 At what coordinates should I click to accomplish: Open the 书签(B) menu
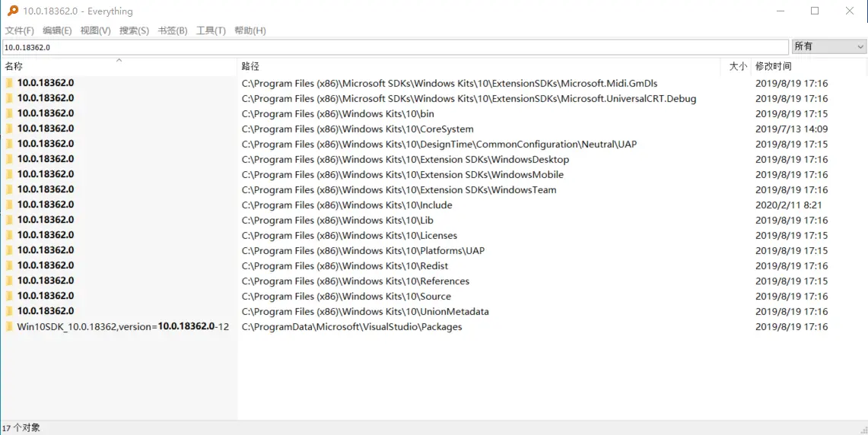[173, 30]
